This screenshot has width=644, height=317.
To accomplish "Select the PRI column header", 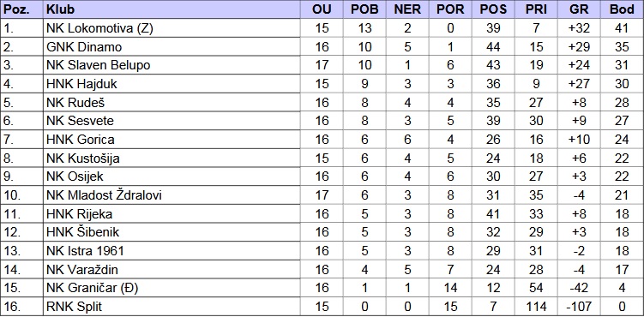I will tap(536, 9).
